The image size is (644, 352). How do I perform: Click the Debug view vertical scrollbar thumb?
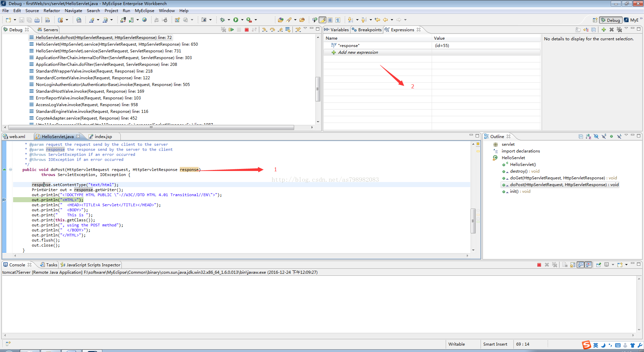click(318, 89)
